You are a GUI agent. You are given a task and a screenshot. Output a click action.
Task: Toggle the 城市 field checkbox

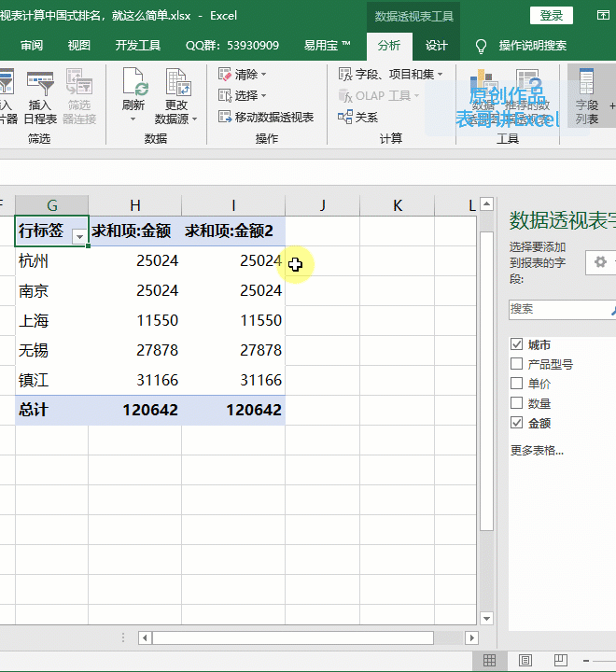516,344
